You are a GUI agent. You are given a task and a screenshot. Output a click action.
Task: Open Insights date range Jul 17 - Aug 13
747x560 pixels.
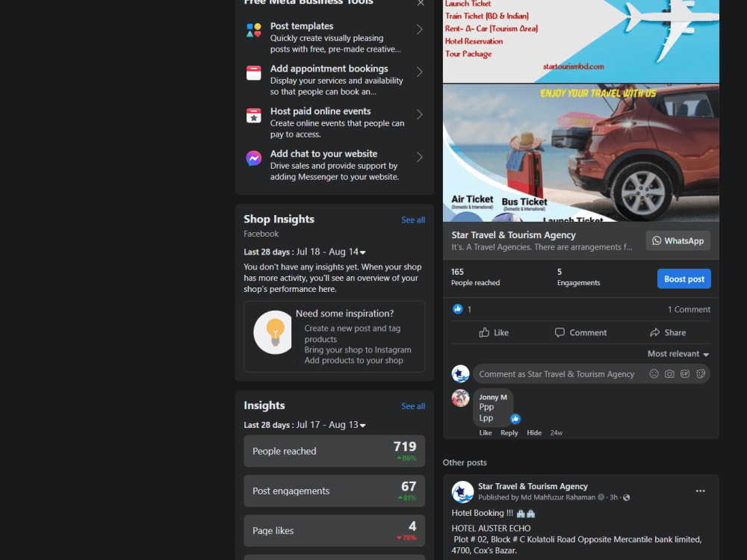(x=331, y=425)
